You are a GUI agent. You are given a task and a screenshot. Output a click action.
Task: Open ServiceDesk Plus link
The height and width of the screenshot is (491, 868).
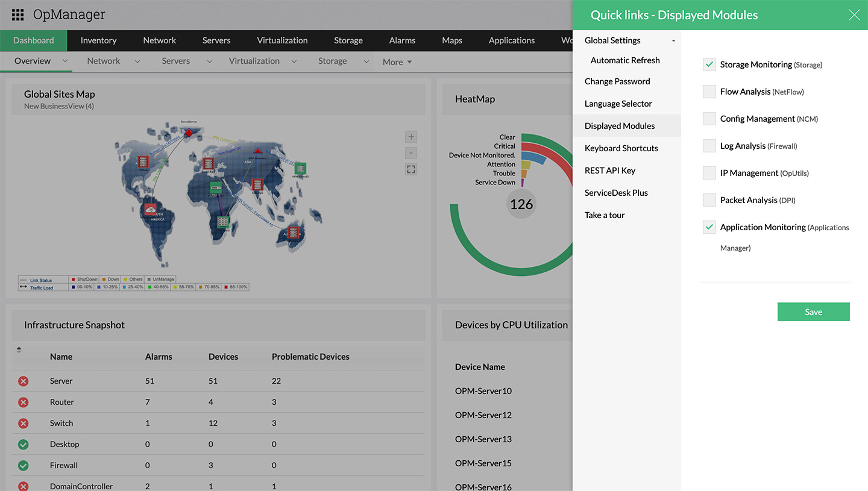[x=616, y=193]
